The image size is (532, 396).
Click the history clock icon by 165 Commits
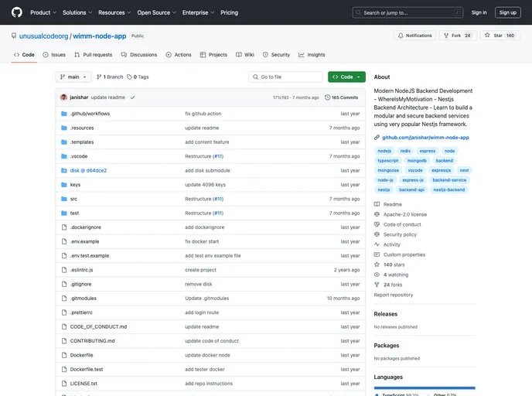[327, 97]
